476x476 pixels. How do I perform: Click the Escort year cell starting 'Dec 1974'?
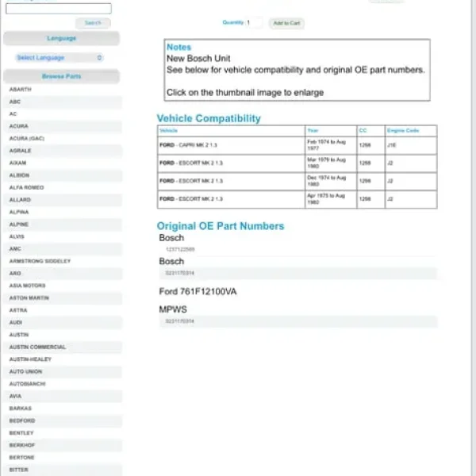click(331, 181)
